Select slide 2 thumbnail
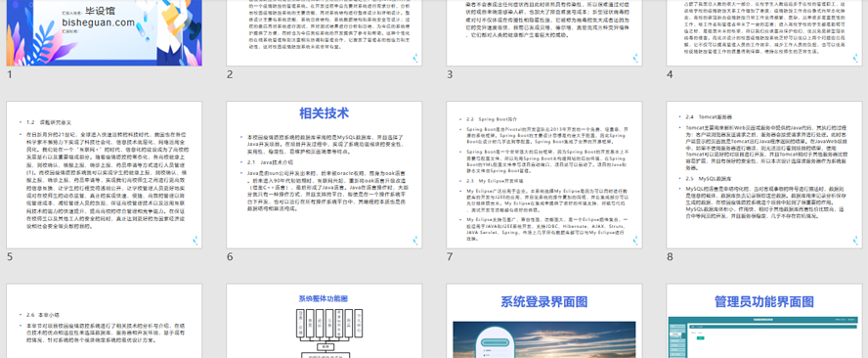The height and width of the screenshot is (358, 868). click(324, 32)
